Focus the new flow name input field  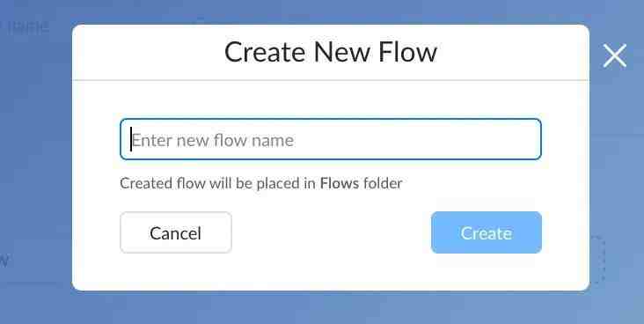point(331,139)
